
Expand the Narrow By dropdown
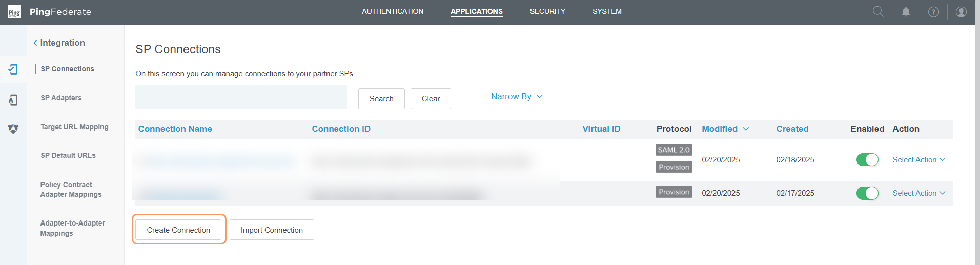(x=517, y=96)
